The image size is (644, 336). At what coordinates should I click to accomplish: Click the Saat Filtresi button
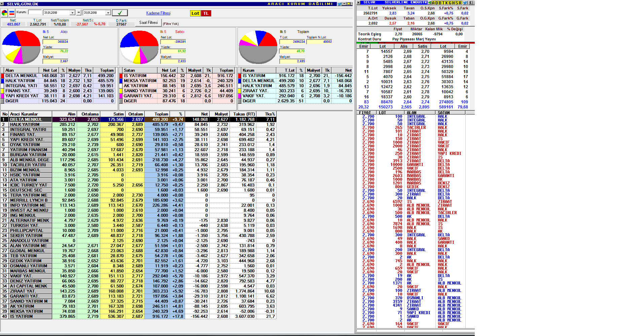[x=148, y=23]
